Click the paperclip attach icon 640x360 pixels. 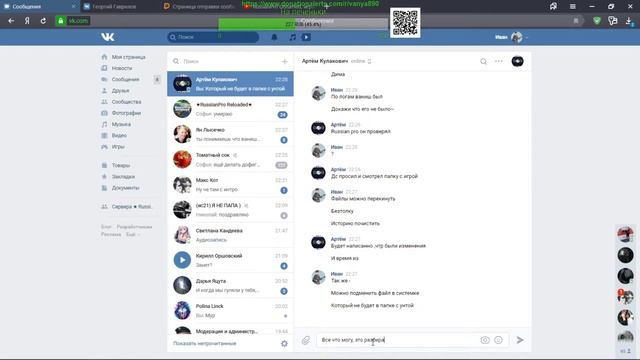pyautogui.click(x=306, y=340)
